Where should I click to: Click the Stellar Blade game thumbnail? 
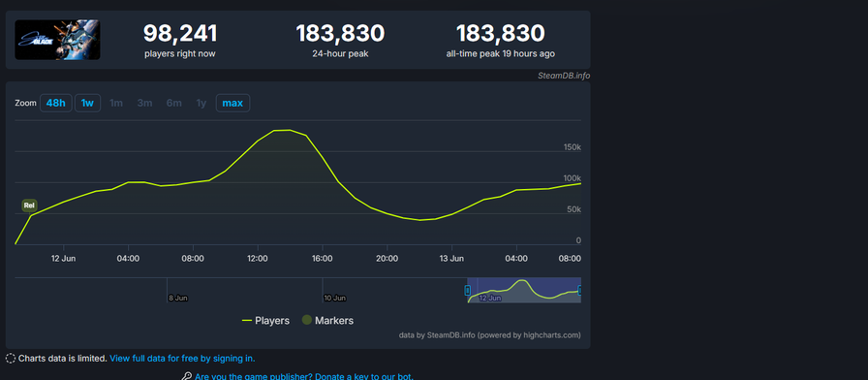coord(57,40)
